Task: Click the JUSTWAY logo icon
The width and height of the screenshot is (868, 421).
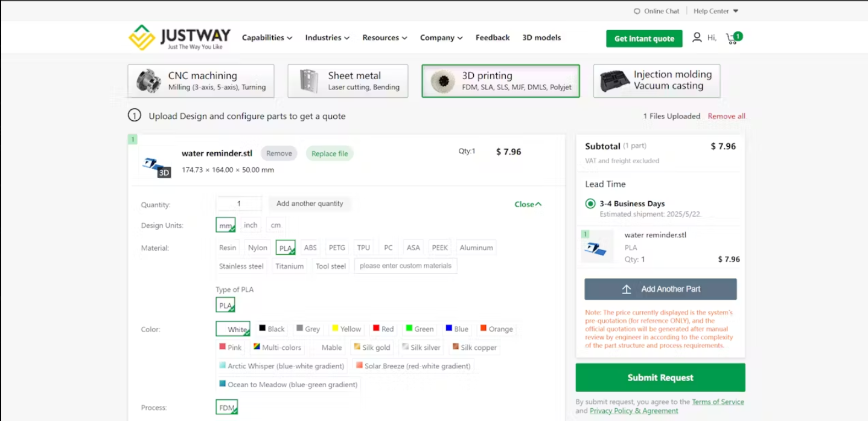Action: [142, 37]
